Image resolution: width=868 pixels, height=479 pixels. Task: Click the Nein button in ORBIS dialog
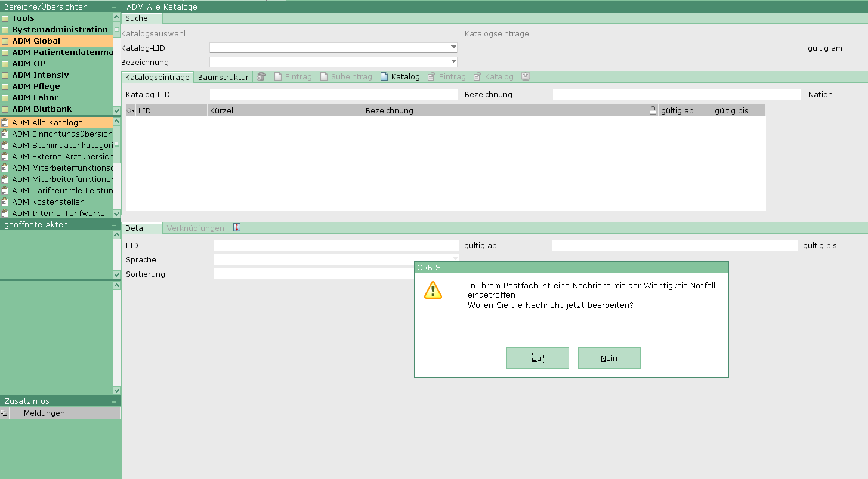609,358
